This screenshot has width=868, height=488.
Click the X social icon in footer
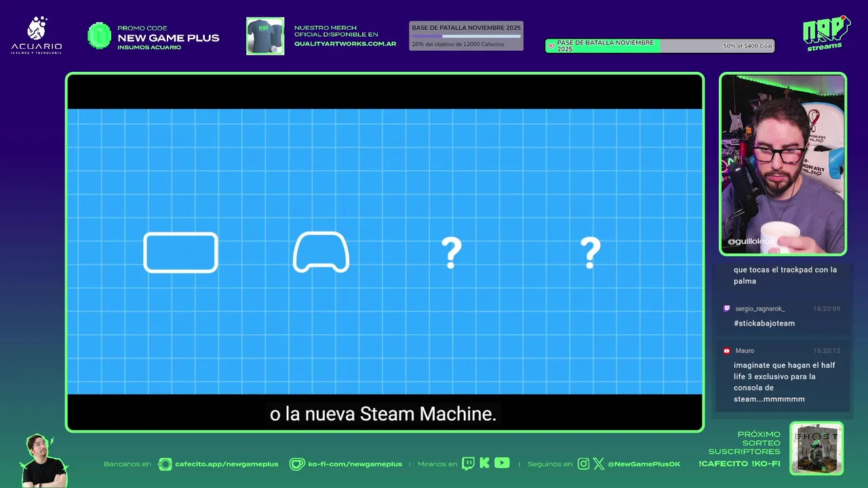click(599, 464)
